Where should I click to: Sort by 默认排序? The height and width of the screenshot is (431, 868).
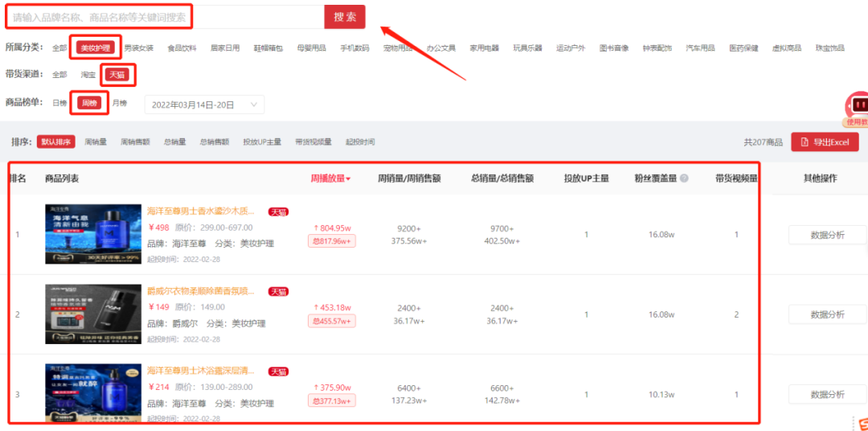coord(56,142)
